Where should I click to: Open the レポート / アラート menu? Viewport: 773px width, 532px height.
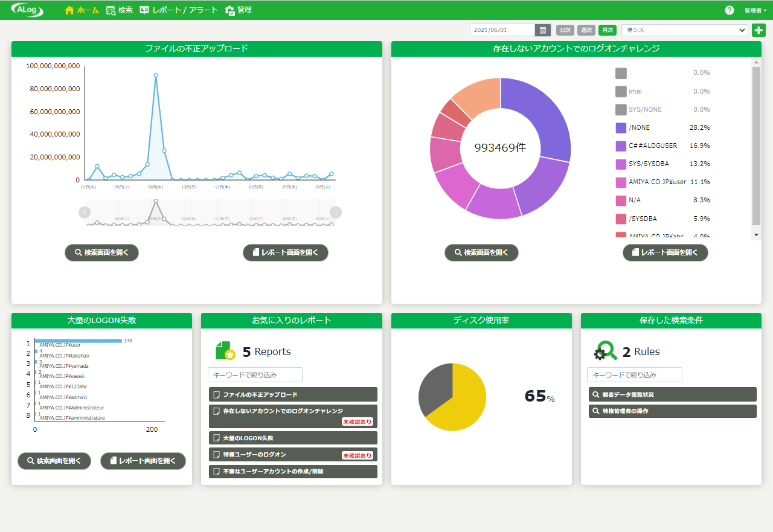(179, 10)
